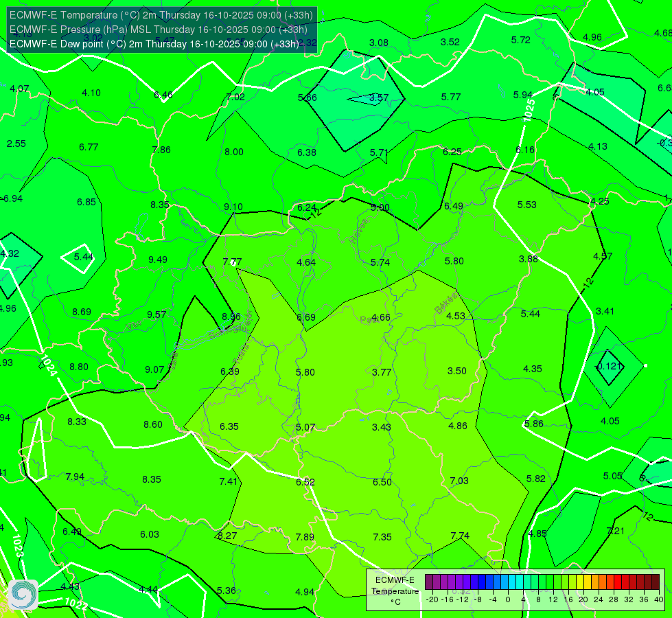Pick the darkest purple swatch in temperature legend
The width and height of the screenshot is (672, 618).
428,582
